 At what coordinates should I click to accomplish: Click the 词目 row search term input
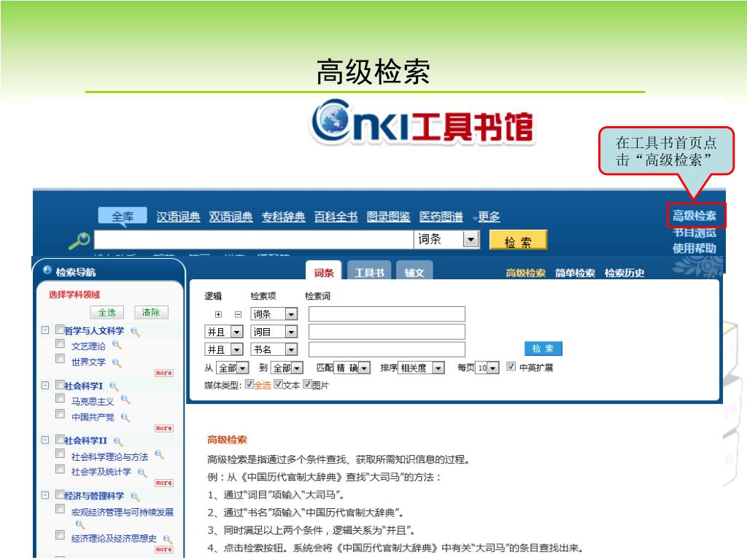click(387, 332)
